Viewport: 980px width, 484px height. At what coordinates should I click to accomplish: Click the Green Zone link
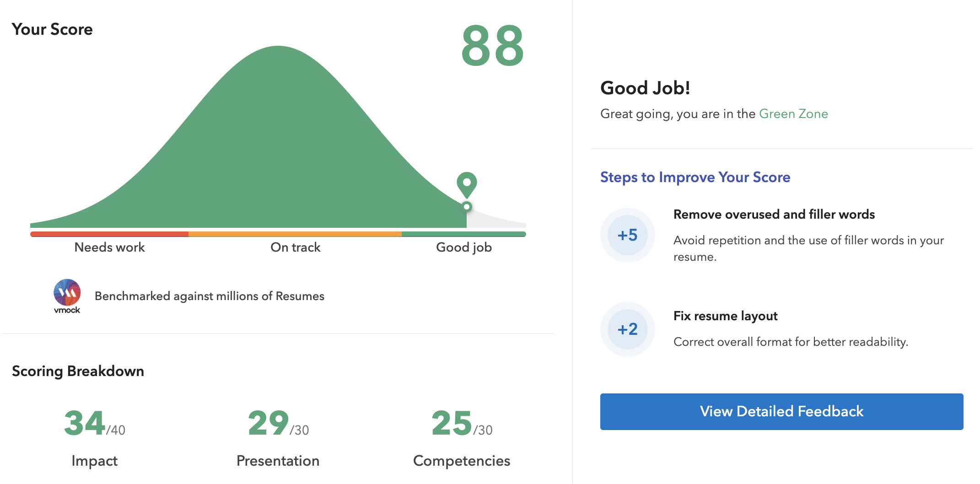(793, 114)
